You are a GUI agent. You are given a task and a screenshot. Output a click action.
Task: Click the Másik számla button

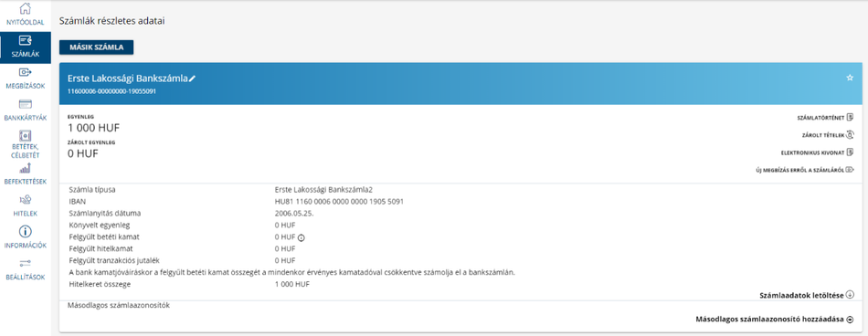point(96,47)
